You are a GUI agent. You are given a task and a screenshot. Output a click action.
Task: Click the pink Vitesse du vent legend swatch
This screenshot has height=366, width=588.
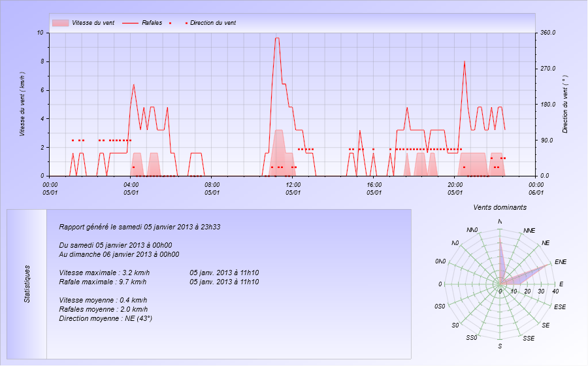pos(60,23)
